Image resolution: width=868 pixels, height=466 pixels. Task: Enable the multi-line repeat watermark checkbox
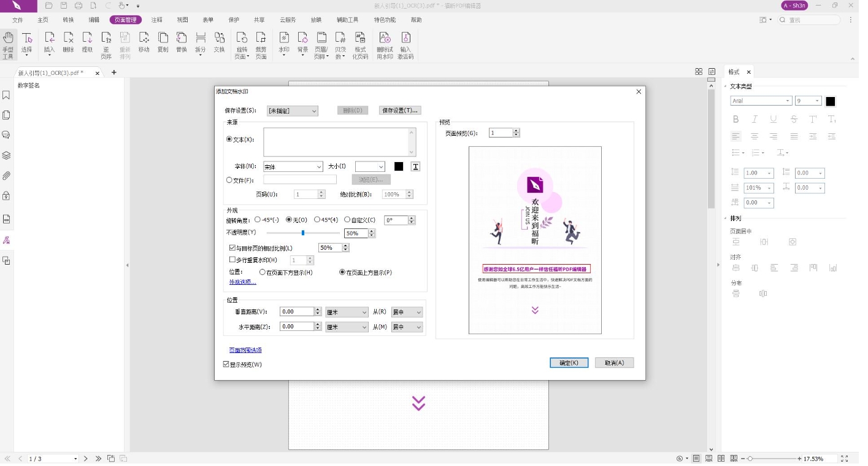click(232, 260)
